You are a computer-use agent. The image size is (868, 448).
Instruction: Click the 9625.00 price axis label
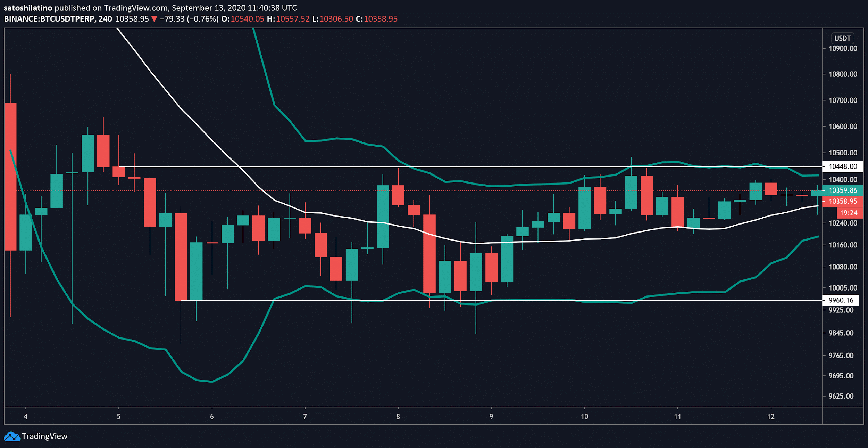click(841, 396)
